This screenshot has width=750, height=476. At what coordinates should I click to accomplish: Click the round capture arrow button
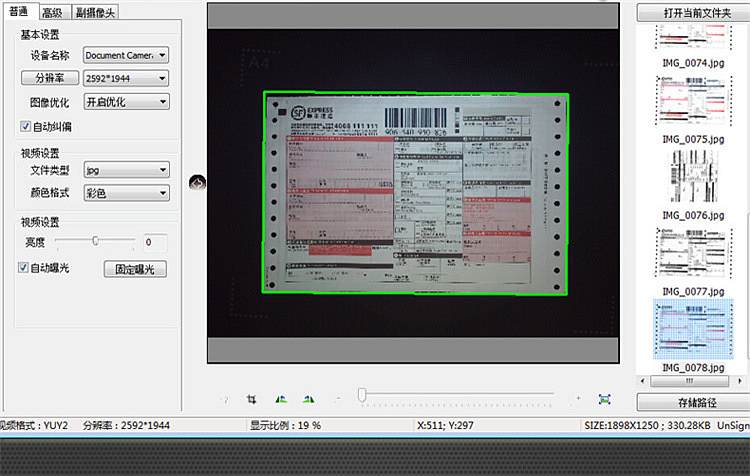[x=198, y=183]
